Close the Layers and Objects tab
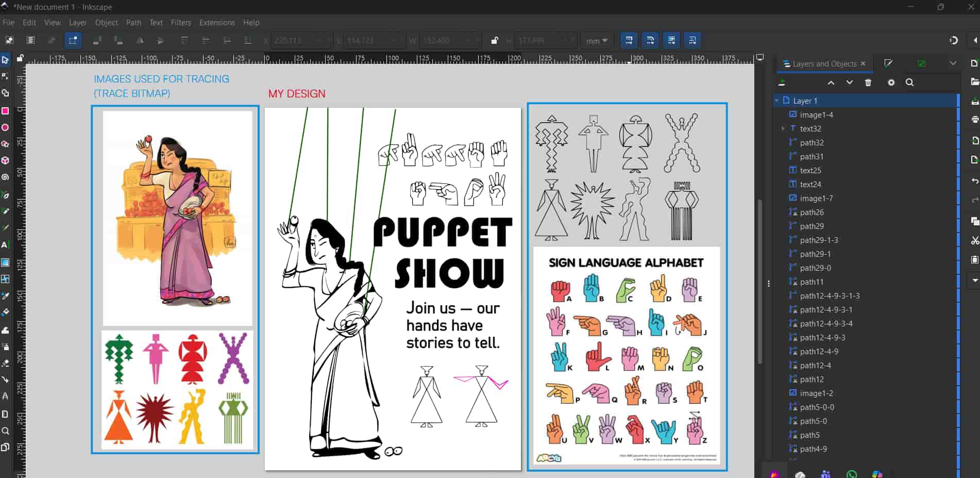980x478 pixels. coord(863,64)
